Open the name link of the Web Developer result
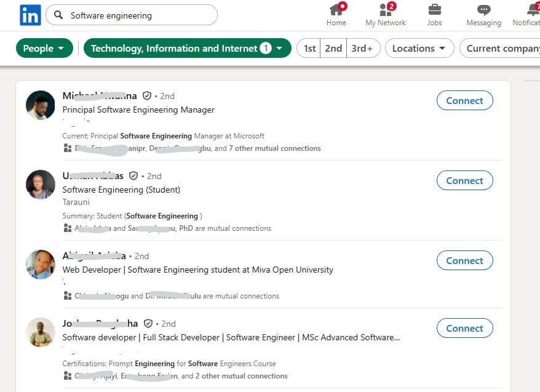The height and width of the screenshot is (392, 540). (x=93, y=256)
